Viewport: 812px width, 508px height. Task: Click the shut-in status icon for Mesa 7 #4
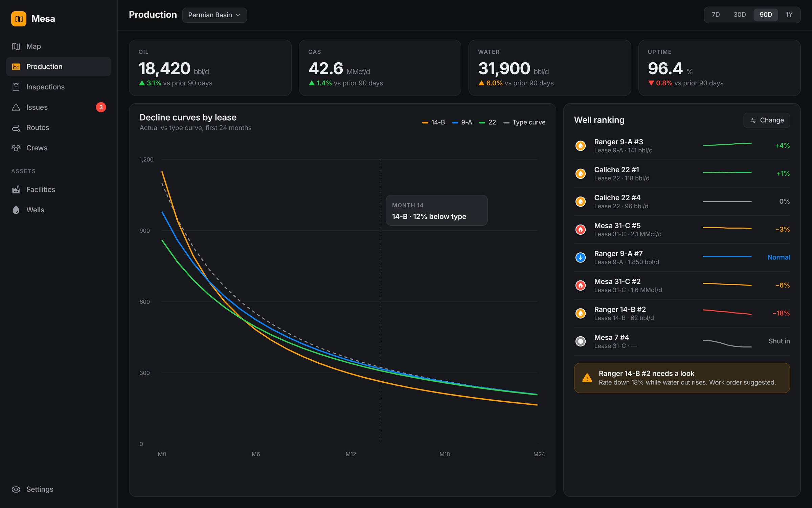click(x=581, y=341)
